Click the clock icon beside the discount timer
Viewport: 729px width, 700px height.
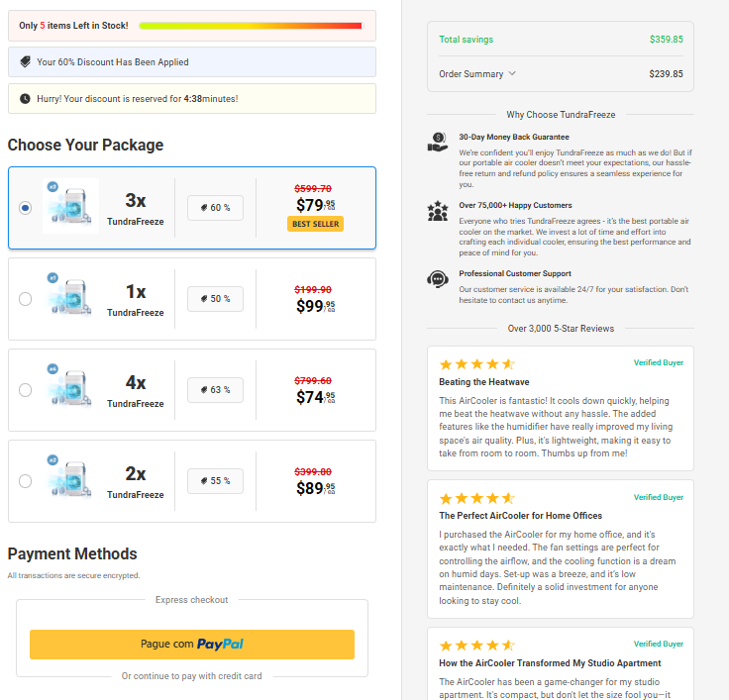(x=25, y=99)
